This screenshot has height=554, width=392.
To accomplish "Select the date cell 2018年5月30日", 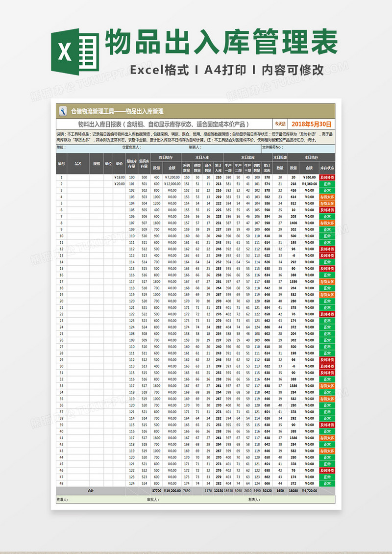I will tap(311, 124).
